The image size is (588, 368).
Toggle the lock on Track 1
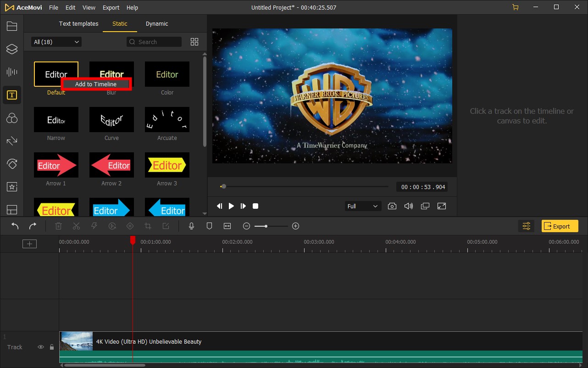click(52, 347)
